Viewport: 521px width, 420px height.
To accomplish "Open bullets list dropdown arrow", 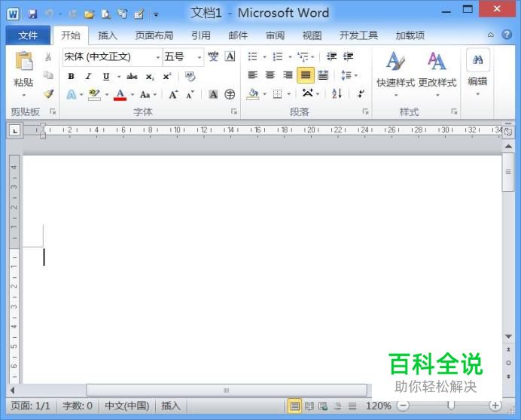I will tap(265, 56).
